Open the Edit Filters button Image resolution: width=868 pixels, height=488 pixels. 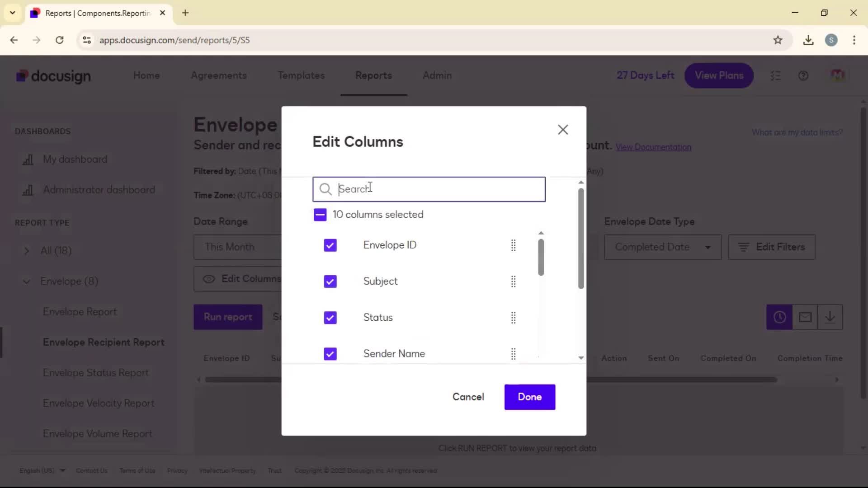click(772, 247)
